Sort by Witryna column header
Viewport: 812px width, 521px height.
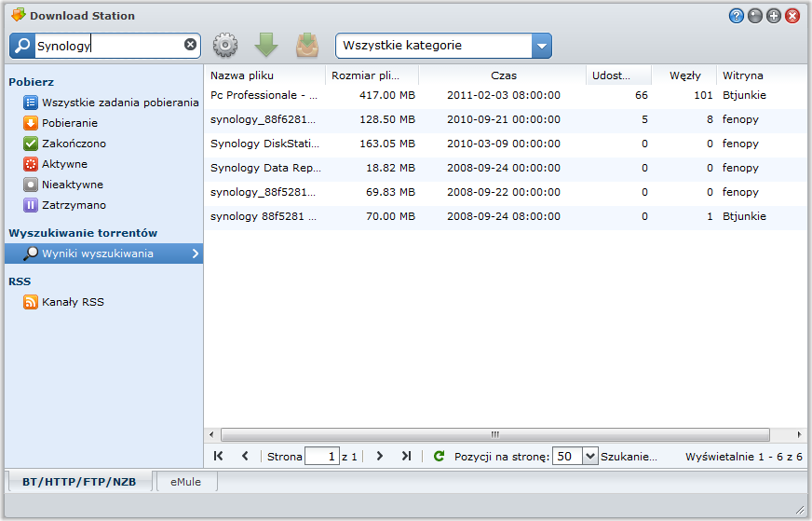pyautogui.click(x=762, y=75)
